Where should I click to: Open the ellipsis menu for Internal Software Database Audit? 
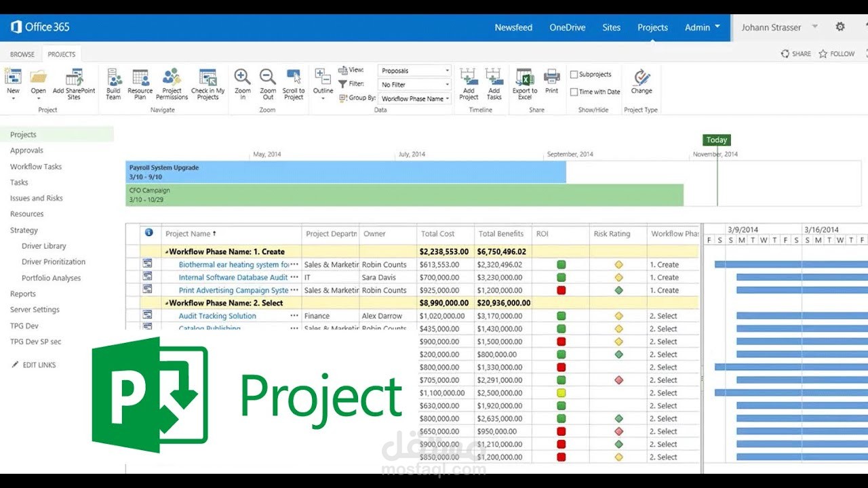pos(294,277)
